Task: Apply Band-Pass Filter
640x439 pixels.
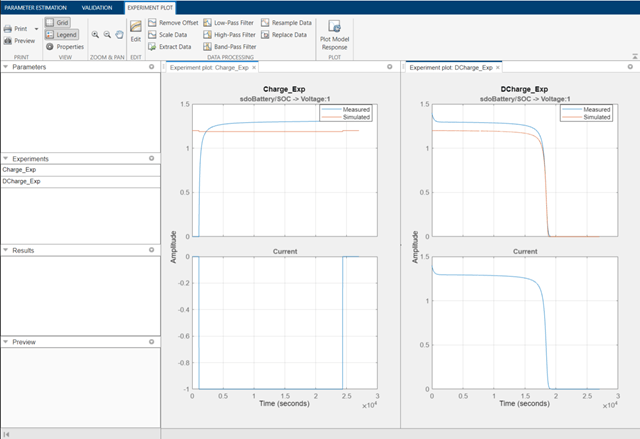Action: (x=230, y=47)
